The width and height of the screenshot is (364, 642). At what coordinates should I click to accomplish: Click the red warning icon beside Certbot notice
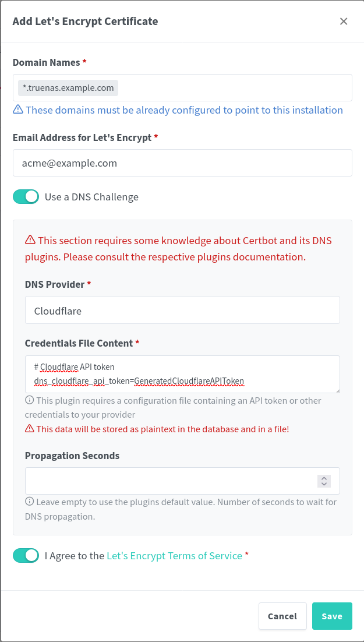[30, 240]
